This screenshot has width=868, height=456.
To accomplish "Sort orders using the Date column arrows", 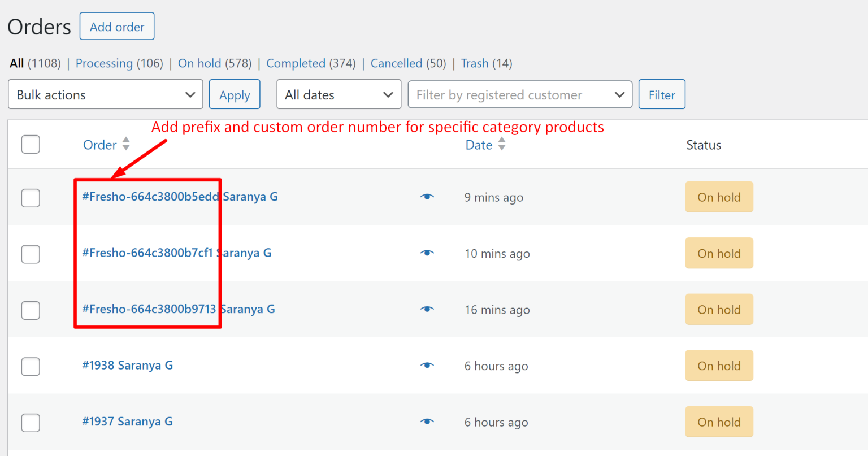I will click(x=502, y=145).
